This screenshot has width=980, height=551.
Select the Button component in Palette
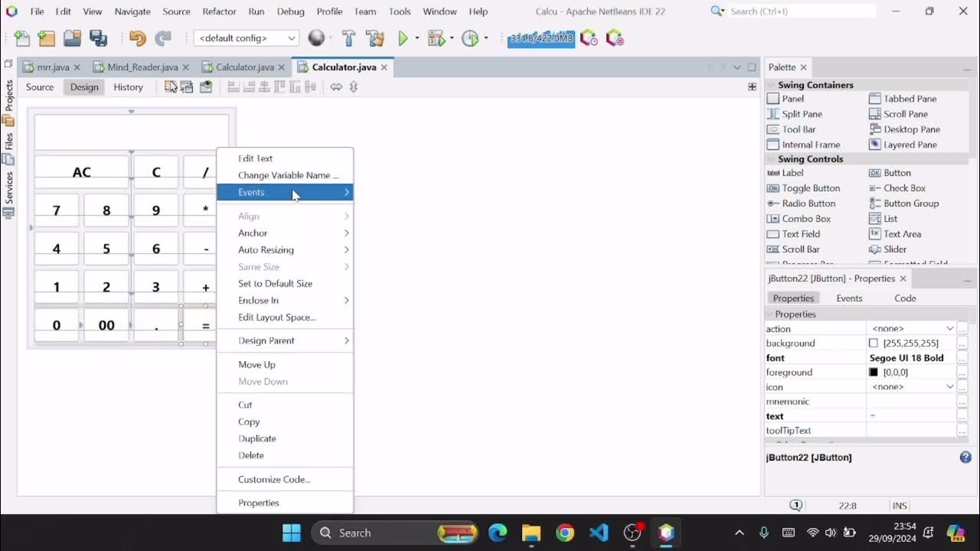(x=890, y=173)
